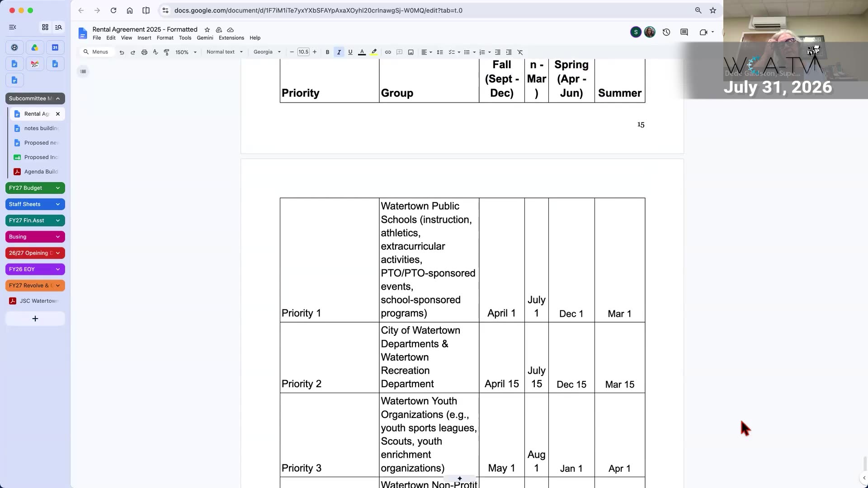Open the Extensions menu
868x488 pixels.
point(231,38)
